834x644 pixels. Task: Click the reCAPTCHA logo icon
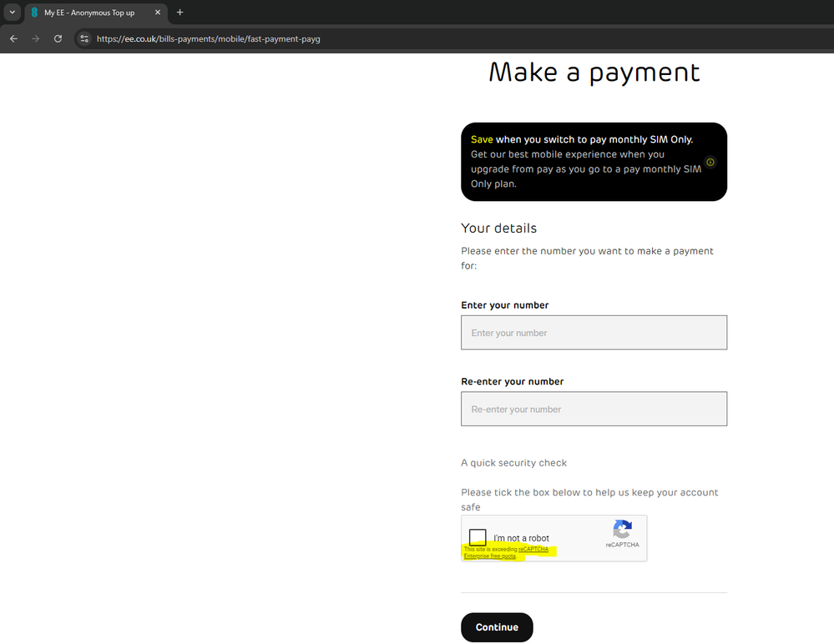click(622, 529)
